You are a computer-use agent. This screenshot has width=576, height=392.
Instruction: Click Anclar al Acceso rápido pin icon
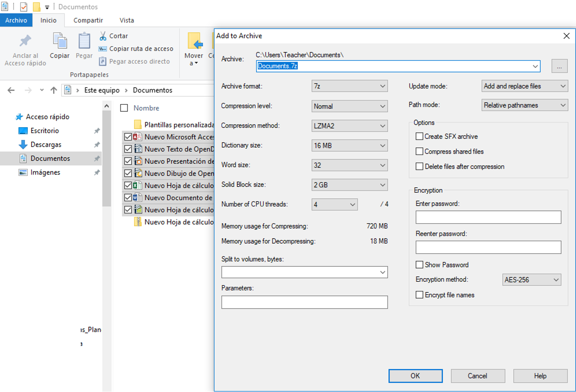point(25,41)
